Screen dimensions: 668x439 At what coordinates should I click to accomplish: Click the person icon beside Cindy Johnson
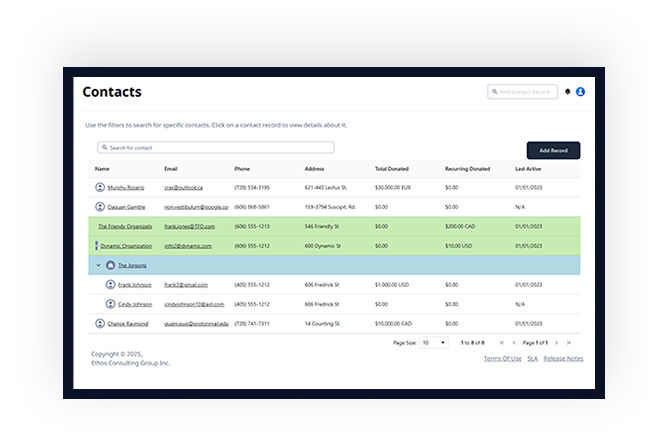[x=110, y=304]
